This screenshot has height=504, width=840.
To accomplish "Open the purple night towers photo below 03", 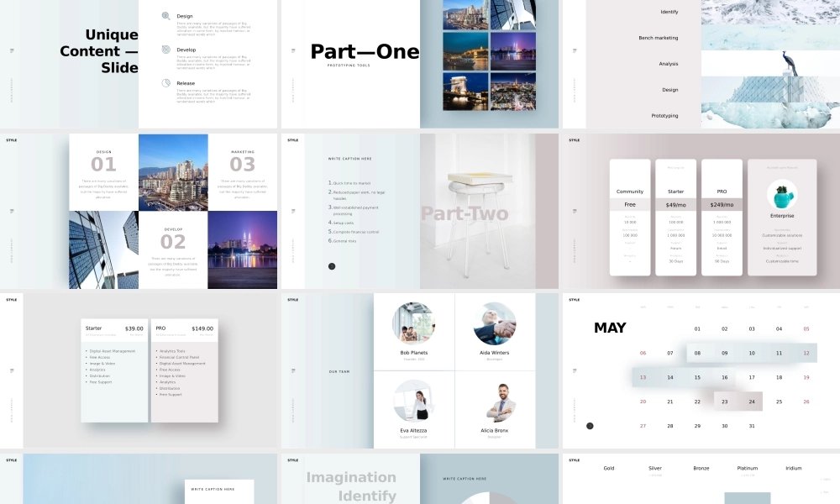I will pos(243,249).
